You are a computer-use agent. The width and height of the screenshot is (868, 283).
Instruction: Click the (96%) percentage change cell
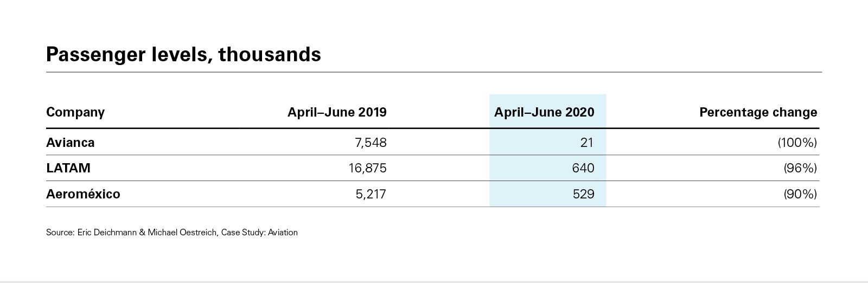point(800,168)
